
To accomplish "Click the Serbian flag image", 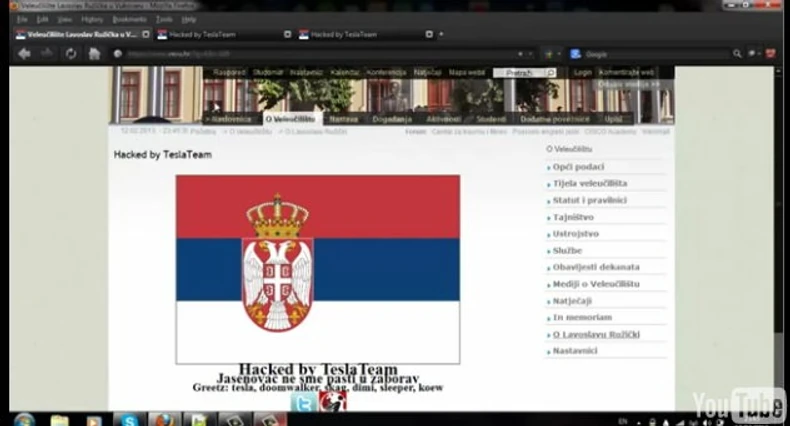I will (318, 269).
